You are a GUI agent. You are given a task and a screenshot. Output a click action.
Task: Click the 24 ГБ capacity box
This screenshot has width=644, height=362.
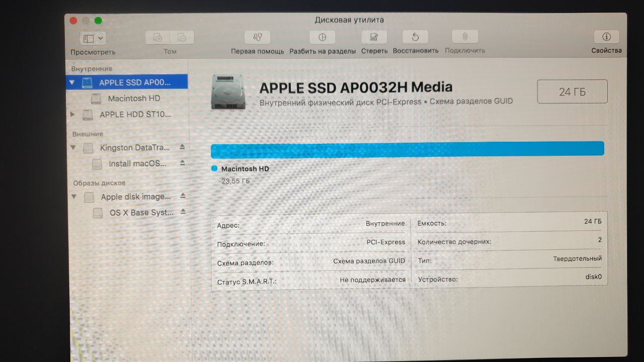[572, 92]
